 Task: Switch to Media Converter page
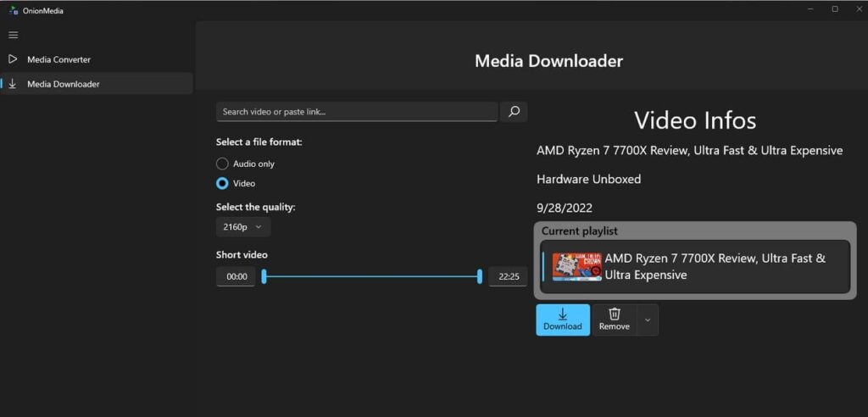pos(58,59)
